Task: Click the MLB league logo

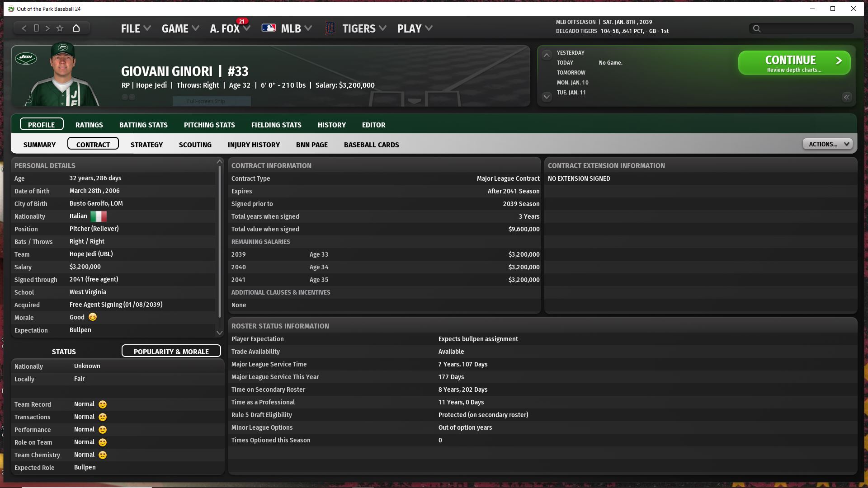Action: [269, 28]
